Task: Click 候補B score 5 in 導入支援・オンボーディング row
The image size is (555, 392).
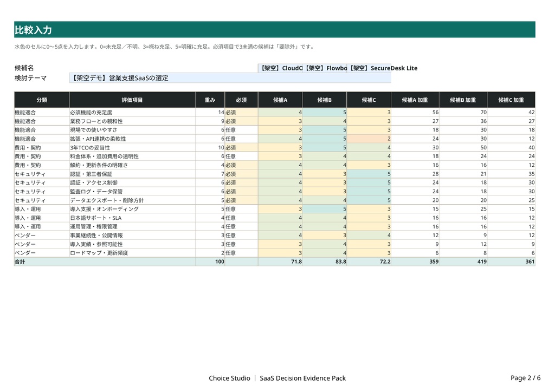Action: (325, 209)
